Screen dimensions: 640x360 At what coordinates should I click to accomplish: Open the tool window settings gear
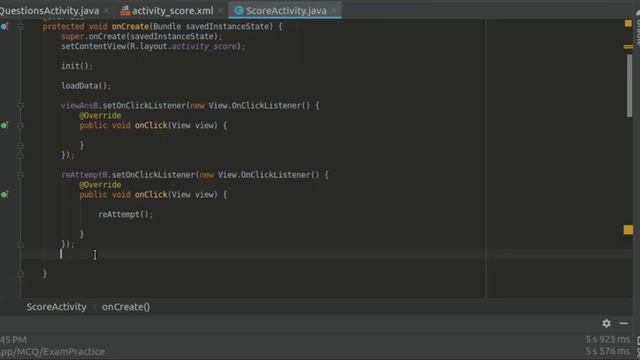click(x=607, y=323)
